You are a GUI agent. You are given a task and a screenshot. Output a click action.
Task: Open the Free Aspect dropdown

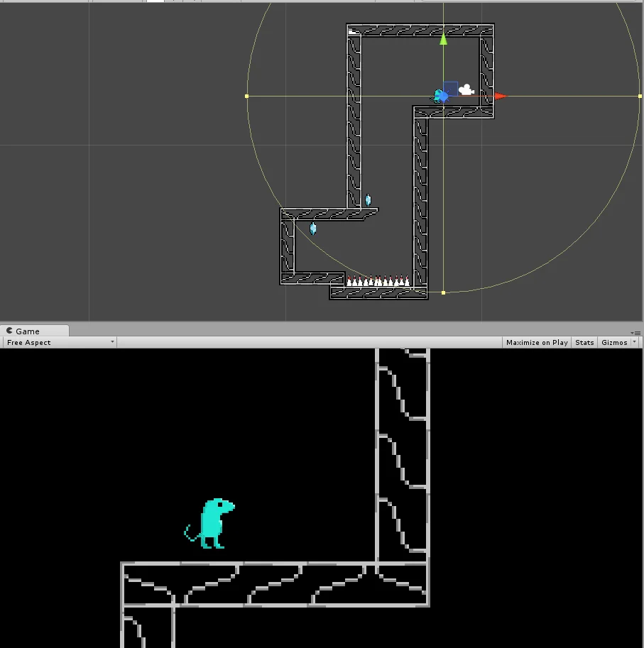(x=60, y=342)
